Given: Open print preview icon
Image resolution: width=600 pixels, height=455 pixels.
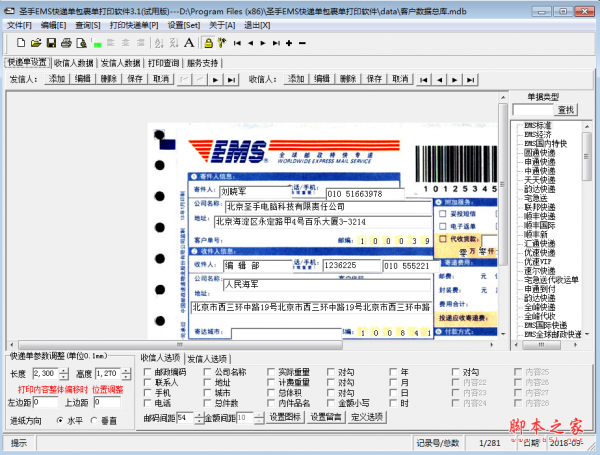Looking at the screenshot, I should pyautogui.click(x=81, y=43).
